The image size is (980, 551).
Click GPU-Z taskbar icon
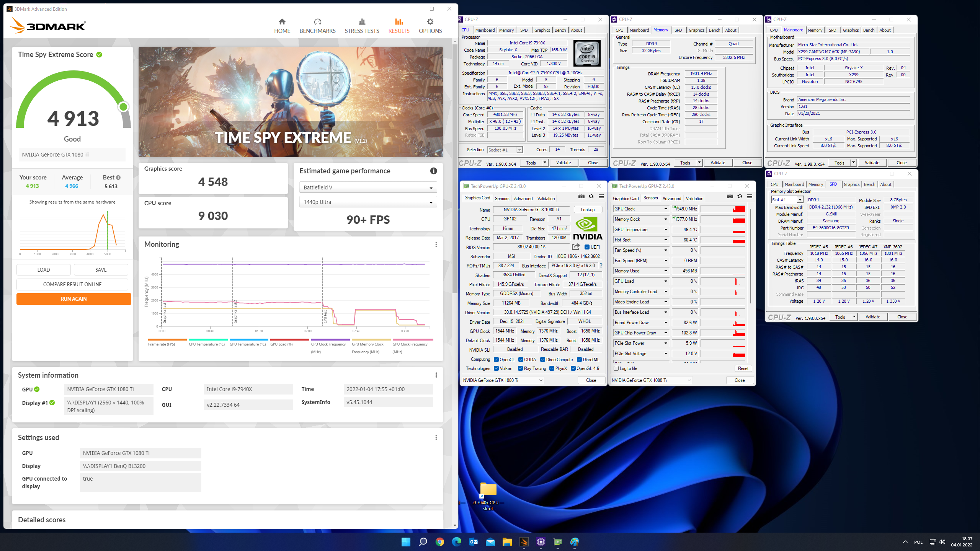[x=558, y=542]
